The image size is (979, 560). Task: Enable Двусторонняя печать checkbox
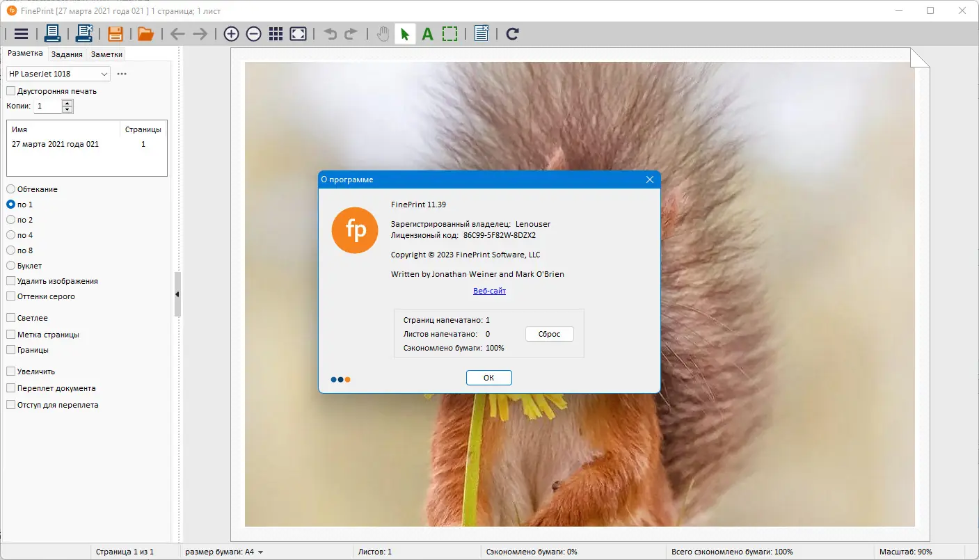click(x=11, y=91)
